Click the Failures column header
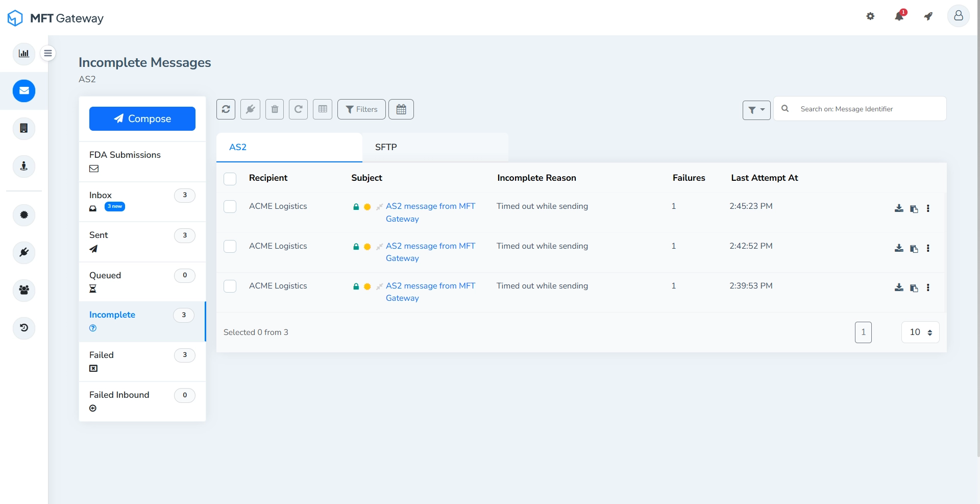 click(x=689, y=178)
